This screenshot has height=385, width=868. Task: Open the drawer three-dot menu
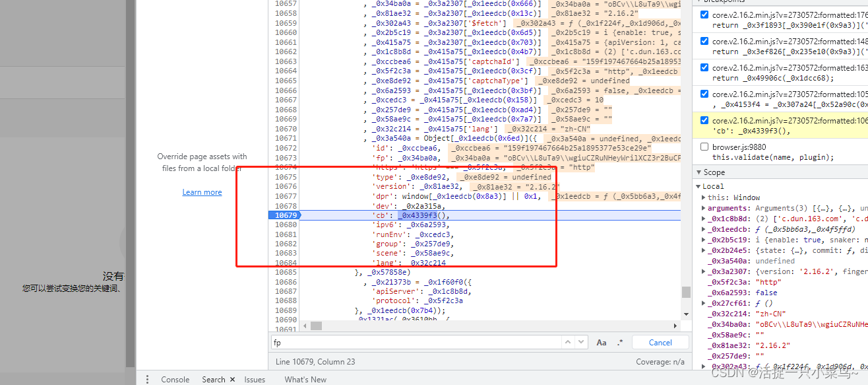click(x=147, y=379)
